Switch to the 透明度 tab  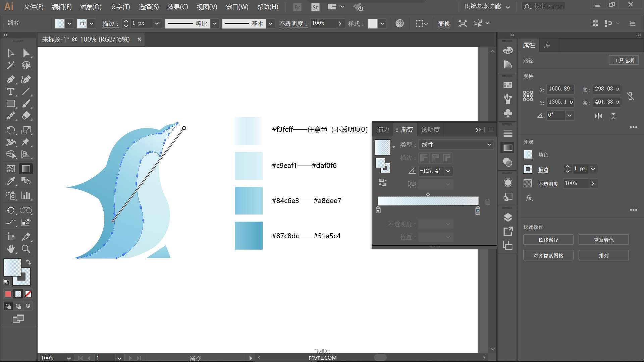pos(430,130)
